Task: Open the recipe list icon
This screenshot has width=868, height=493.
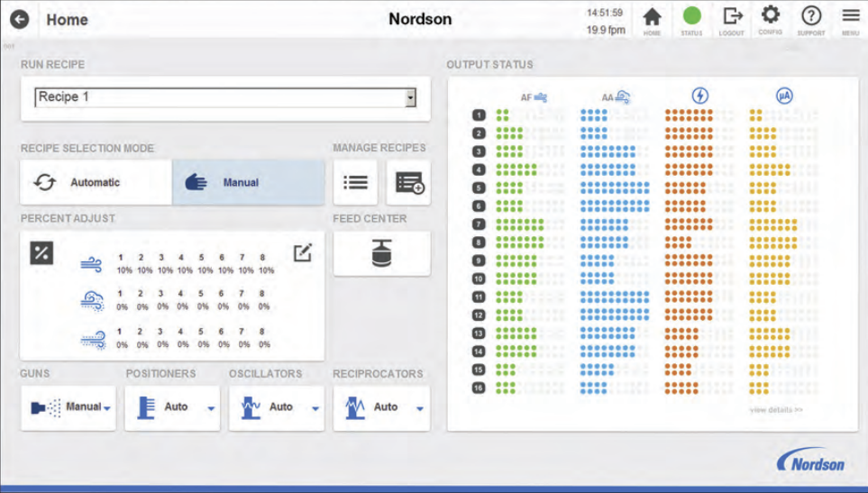Action: [355, 182]
